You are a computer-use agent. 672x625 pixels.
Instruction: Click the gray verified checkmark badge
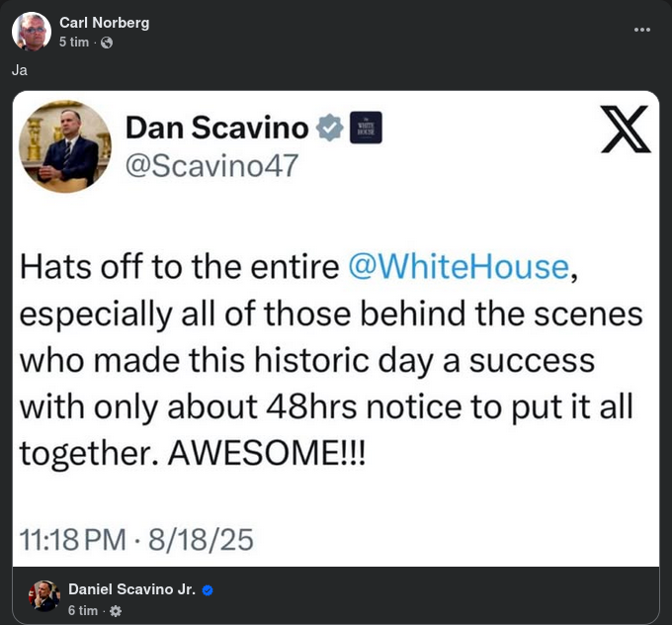329,128
